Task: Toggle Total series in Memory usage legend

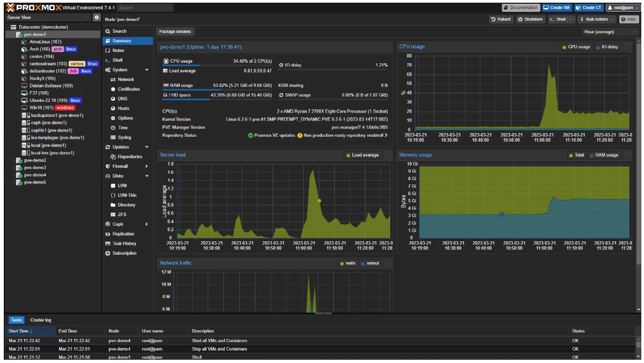Action: [x=576, y=155]
